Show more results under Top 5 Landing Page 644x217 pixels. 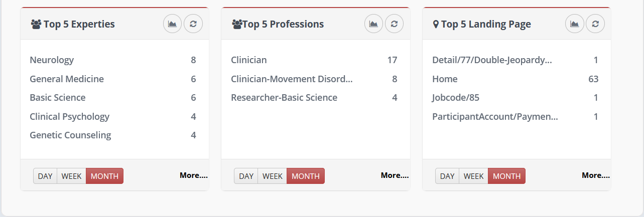[596, 175]
